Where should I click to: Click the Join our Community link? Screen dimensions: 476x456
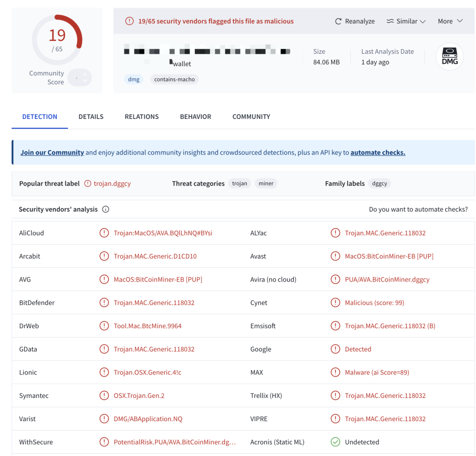(x=52, y=152)
